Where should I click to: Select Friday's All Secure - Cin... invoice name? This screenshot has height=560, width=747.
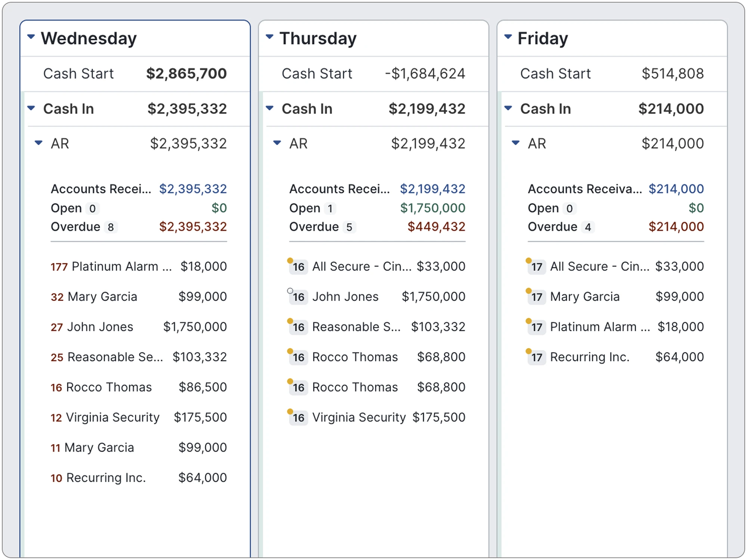[x=600, y=267]
